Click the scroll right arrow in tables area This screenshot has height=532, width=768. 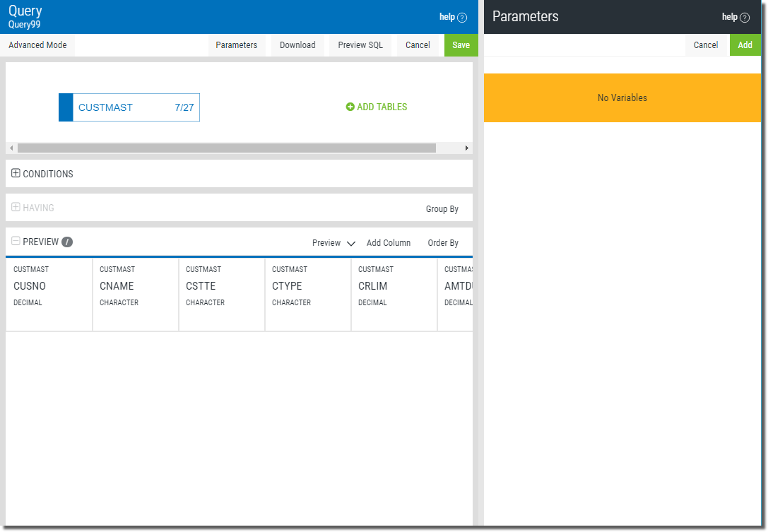pyautogui.click(x=467, y=148)
